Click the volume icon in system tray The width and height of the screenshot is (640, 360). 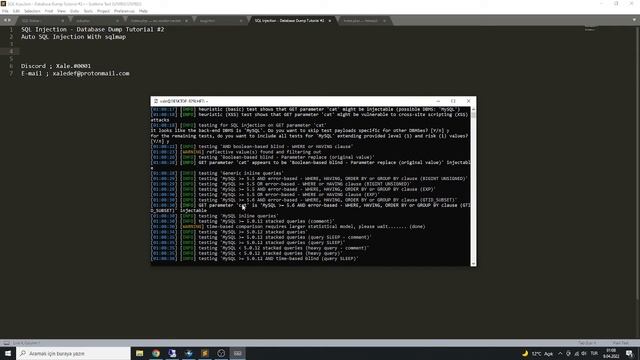584,353
